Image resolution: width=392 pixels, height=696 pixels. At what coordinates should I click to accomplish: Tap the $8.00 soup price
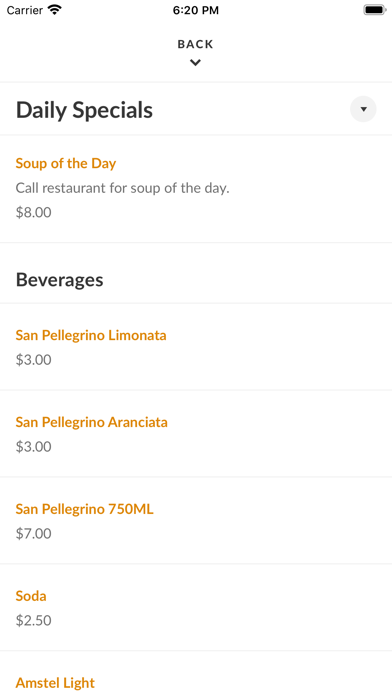(33, 213)
